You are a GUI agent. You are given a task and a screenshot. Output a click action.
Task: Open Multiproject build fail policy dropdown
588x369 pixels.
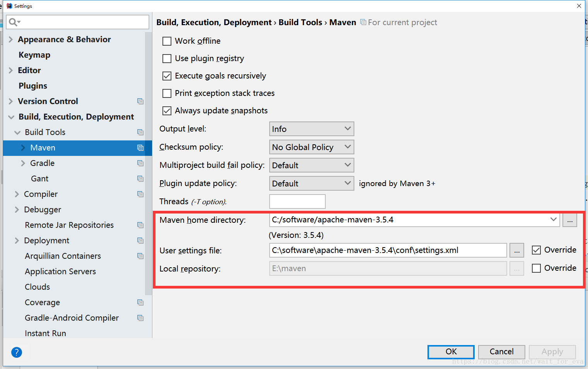[x=311, y=165]
